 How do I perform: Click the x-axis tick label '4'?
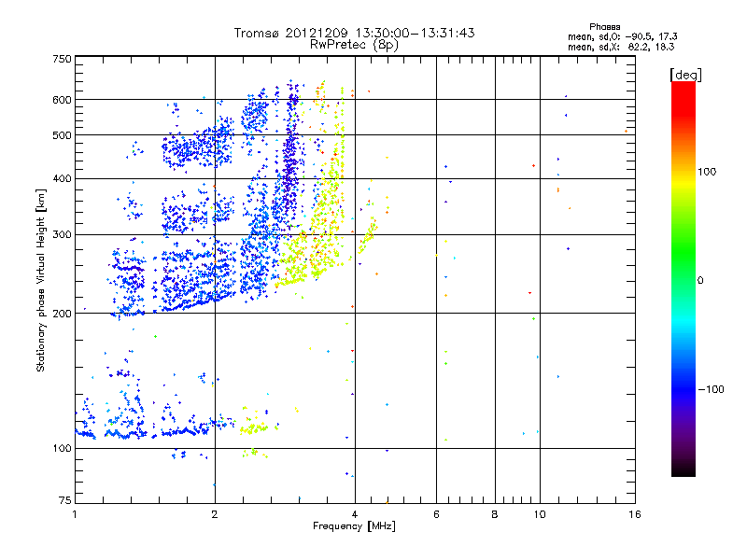(x=355, y=514)
